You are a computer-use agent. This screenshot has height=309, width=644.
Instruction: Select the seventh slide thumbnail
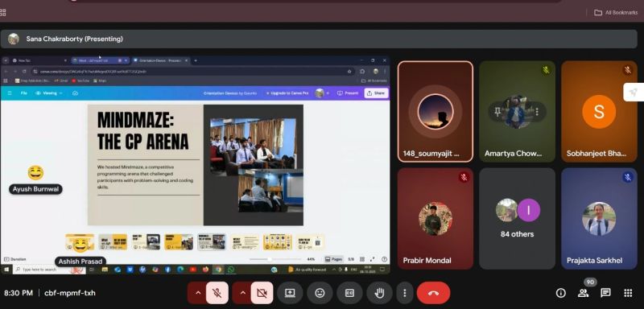pyautogui.click(x=277, y=242)
